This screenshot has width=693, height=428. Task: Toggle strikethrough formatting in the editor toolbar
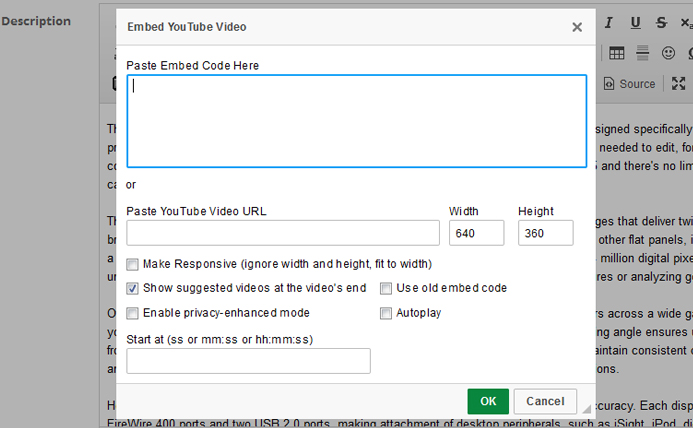point(661,23)
